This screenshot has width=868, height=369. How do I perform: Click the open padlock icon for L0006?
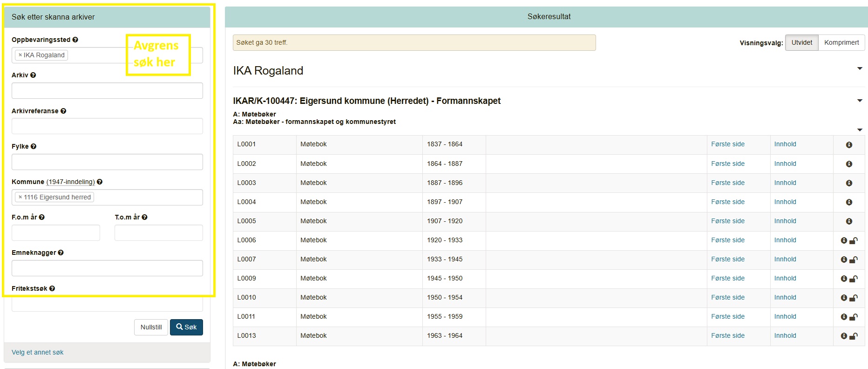tap(854, 240)
